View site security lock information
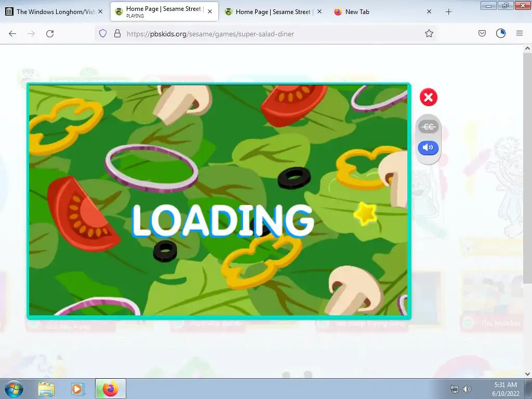The width and height of the screenshot is (532, 399). tap(117, 33)
